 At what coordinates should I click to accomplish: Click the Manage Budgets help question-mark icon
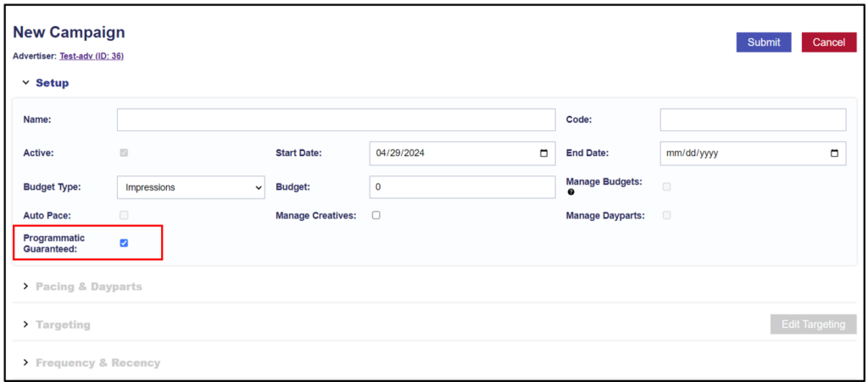tap(570, 192)
